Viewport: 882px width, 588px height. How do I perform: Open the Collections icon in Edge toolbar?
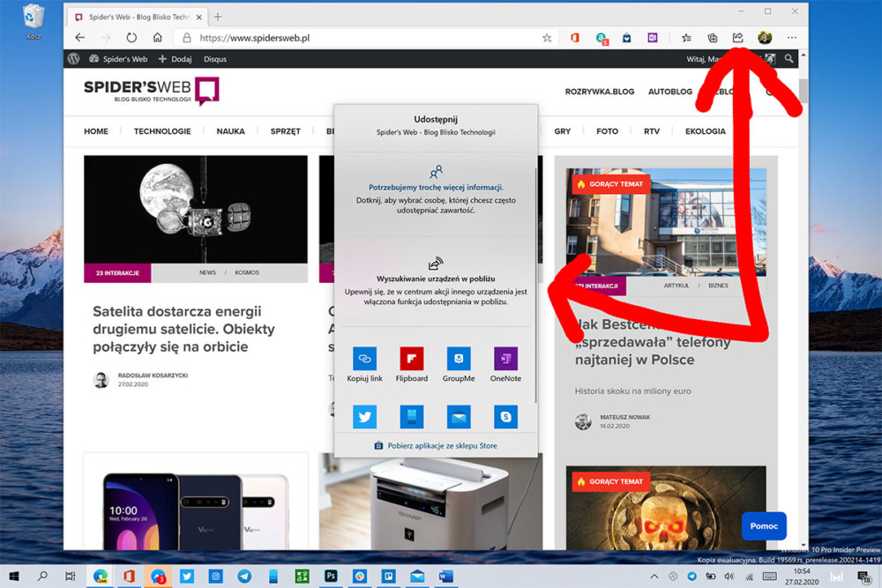pyautogui.click(x=712, y=38)
